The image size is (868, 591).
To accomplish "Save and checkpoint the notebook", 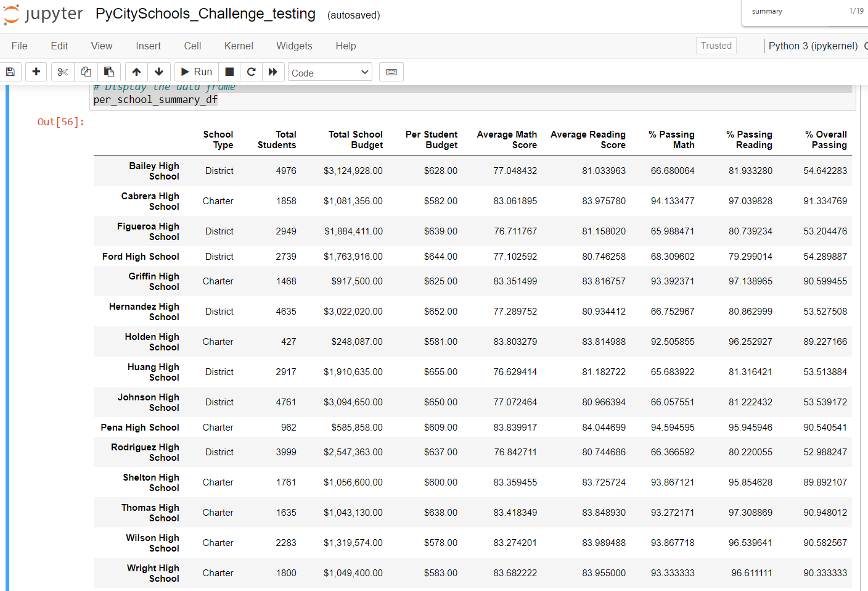I will coord(10,72).
